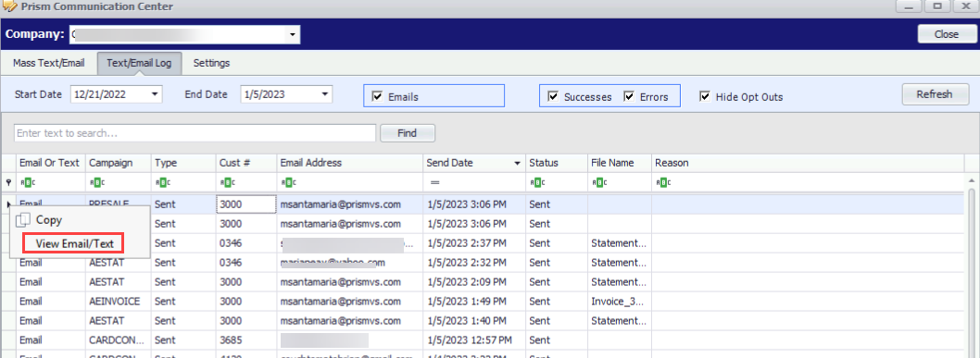The image size is (980, 358).
Task: Open the Settings tab
Action: pyautogui.click(x=211, y=63)
